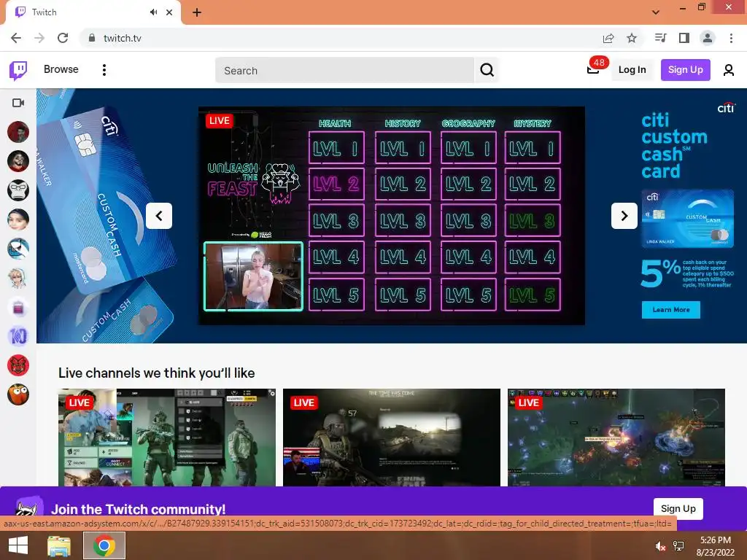Viewport: 747px width, 560px height.
Task: Open the featured Unleash the Feast stream
Action: pos(391,216)
